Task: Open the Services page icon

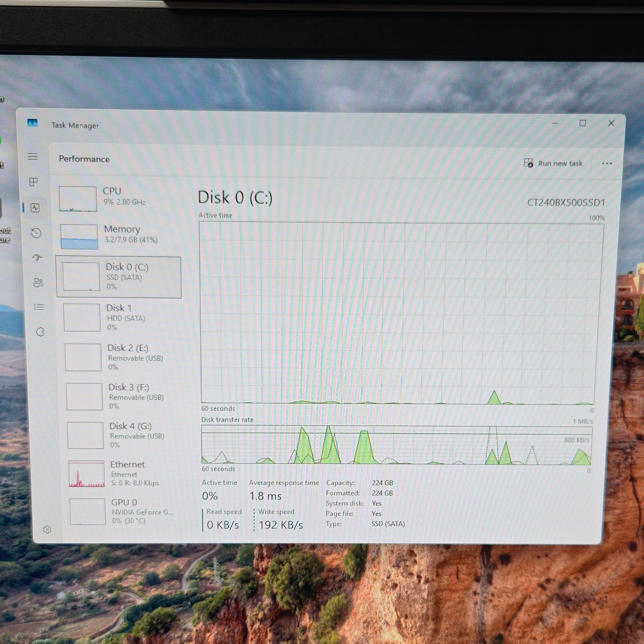Action: (41, 332)
